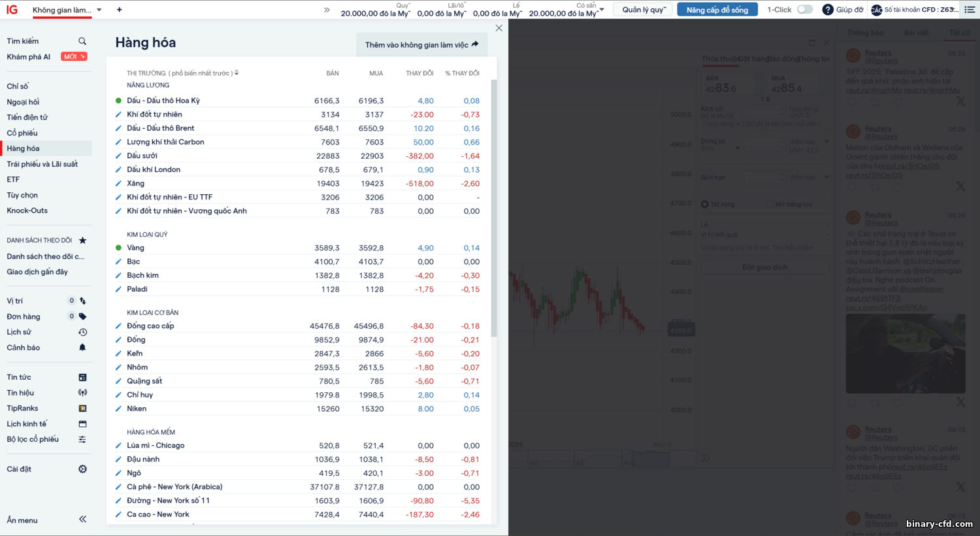Open alerts via the Cảnh báo bell icon

point(82,348)
